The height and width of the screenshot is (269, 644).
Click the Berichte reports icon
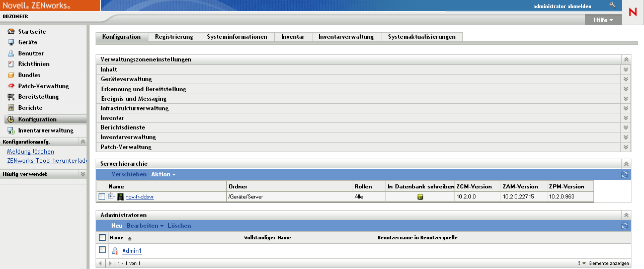coord(11,108)
